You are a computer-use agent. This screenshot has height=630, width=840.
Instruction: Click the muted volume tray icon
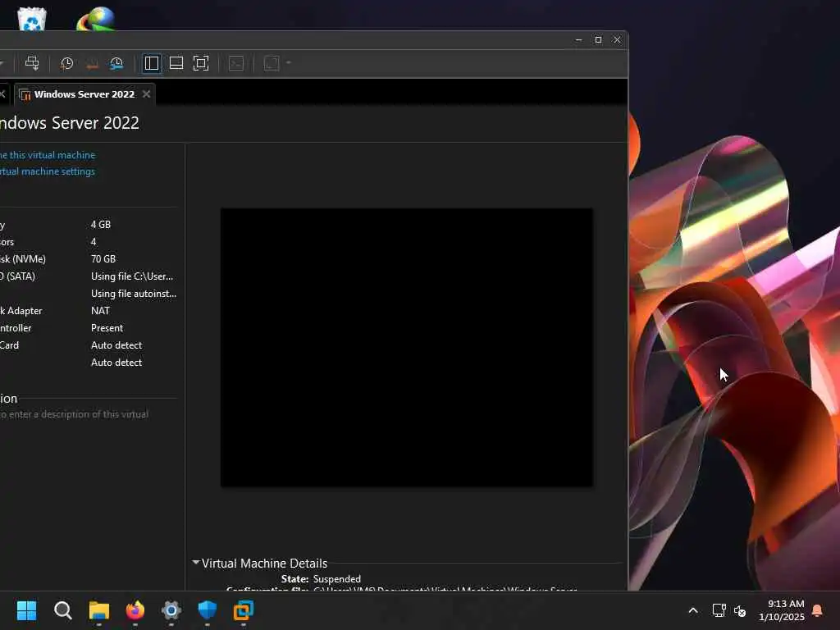coord(740,610)
